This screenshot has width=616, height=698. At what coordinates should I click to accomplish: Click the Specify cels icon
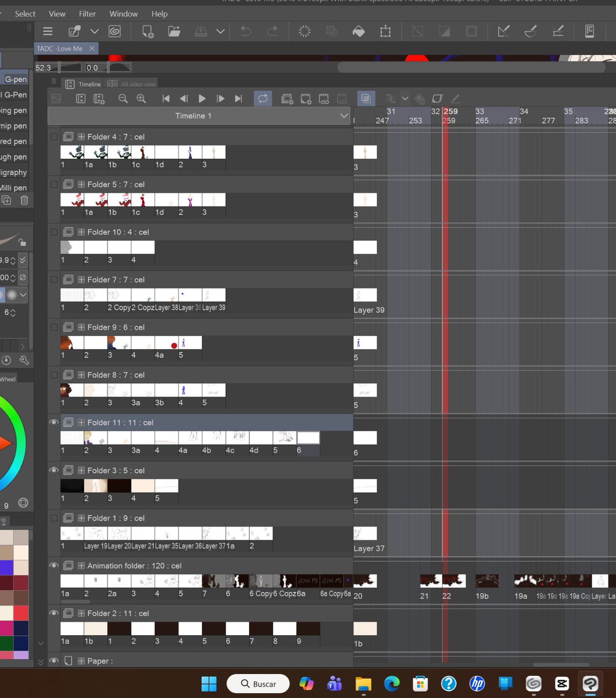[x=324, y=99]
